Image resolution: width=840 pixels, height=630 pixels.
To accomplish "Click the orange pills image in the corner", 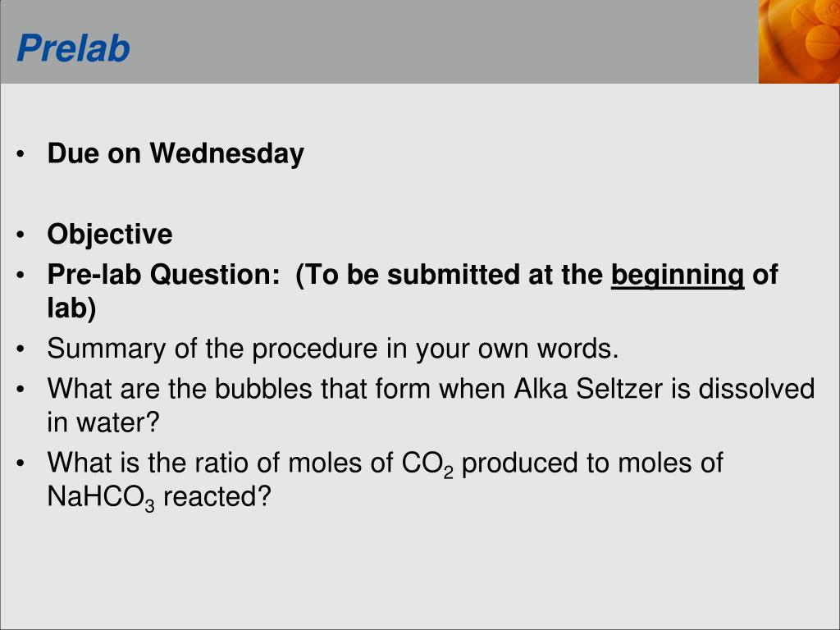I will point(799,42).
